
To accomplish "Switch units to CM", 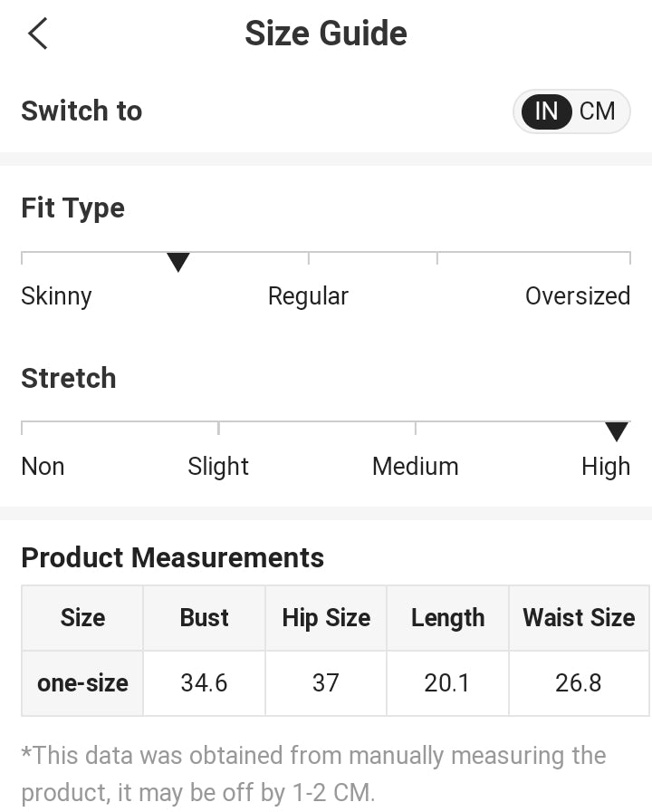I will click(x=598, y=111).
